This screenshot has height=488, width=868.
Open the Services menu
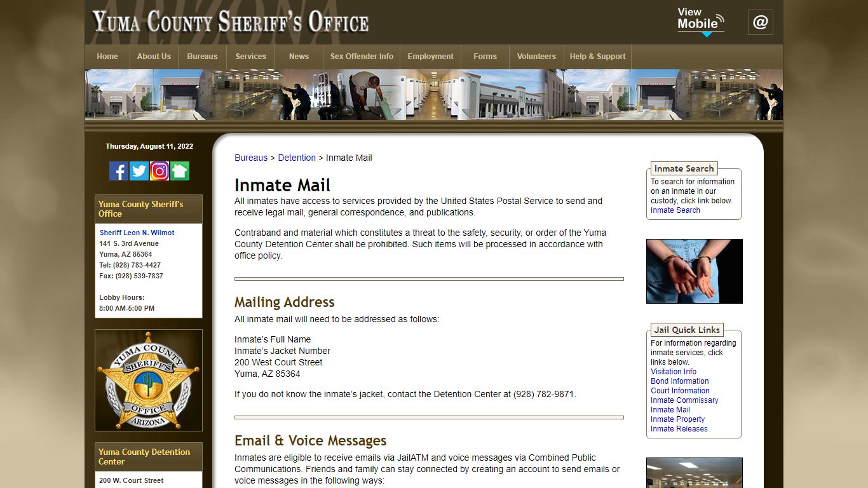point(251,57)
